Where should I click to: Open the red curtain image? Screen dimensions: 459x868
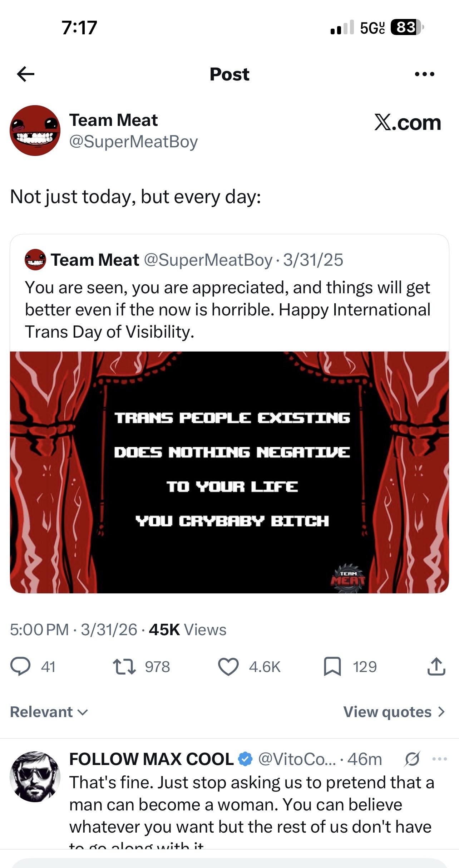click(x=229, y=472)
